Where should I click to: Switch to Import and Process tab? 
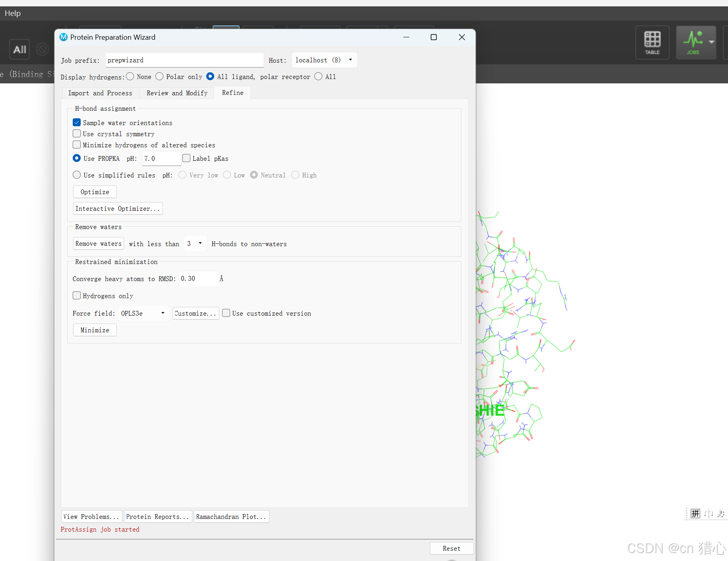[100, 93]
